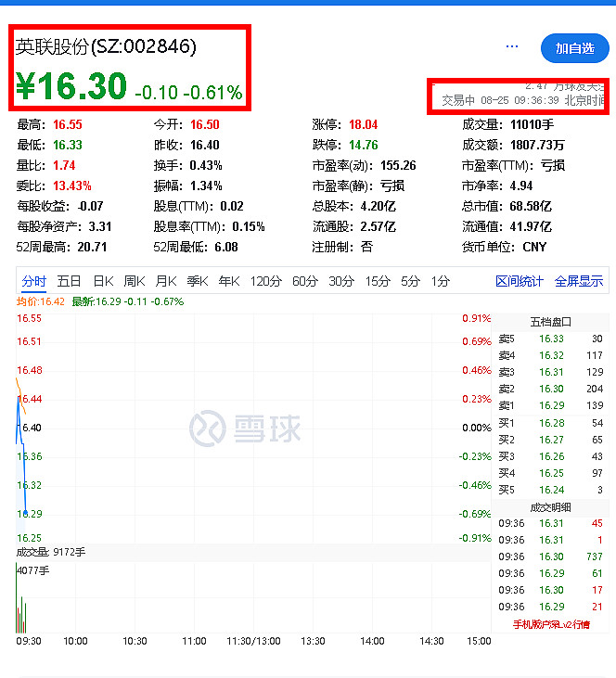
Task: Click the 加自选 button
Action: click(575, 48)
